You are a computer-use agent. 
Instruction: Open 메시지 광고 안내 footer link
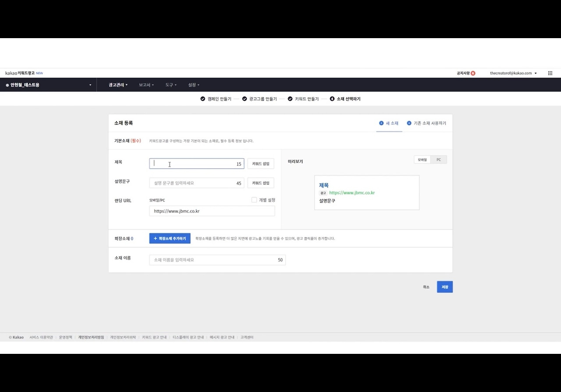(x=222, y=337)
